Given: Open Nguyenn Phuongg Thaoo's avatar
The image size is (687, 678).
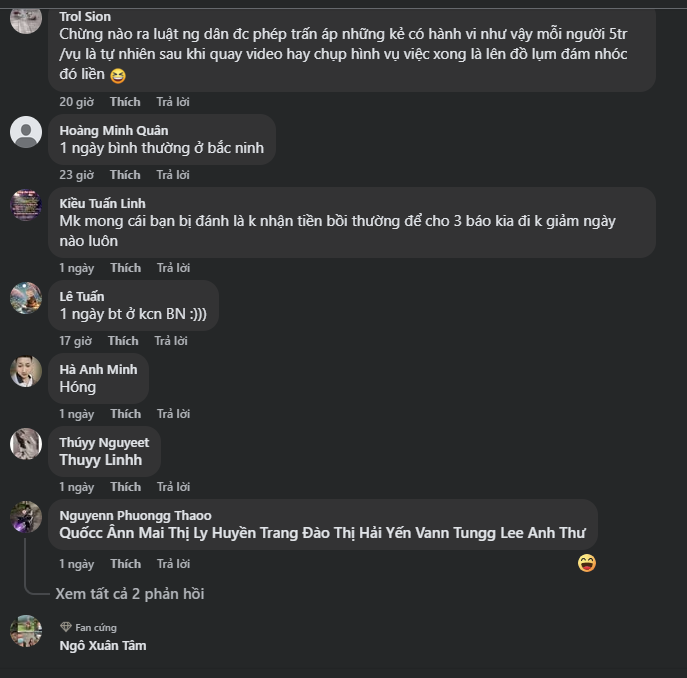Looking at the screenshot, I should tap(26, 517).
